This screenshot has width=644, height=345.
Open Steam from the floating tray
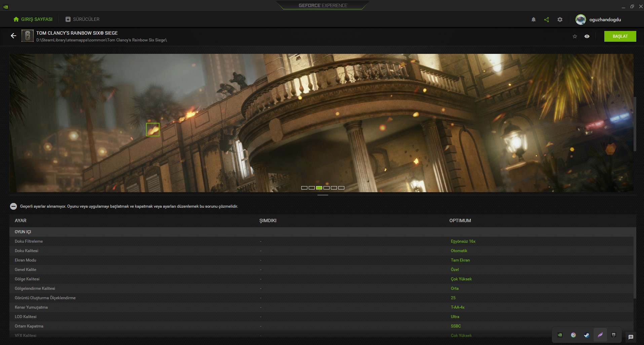click(587, 335)
